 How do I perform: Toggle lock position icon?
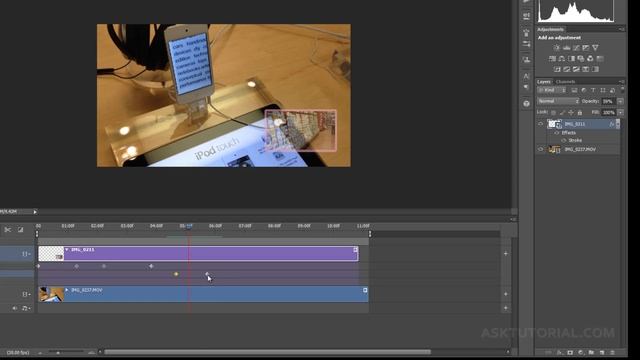click(571, 112)
